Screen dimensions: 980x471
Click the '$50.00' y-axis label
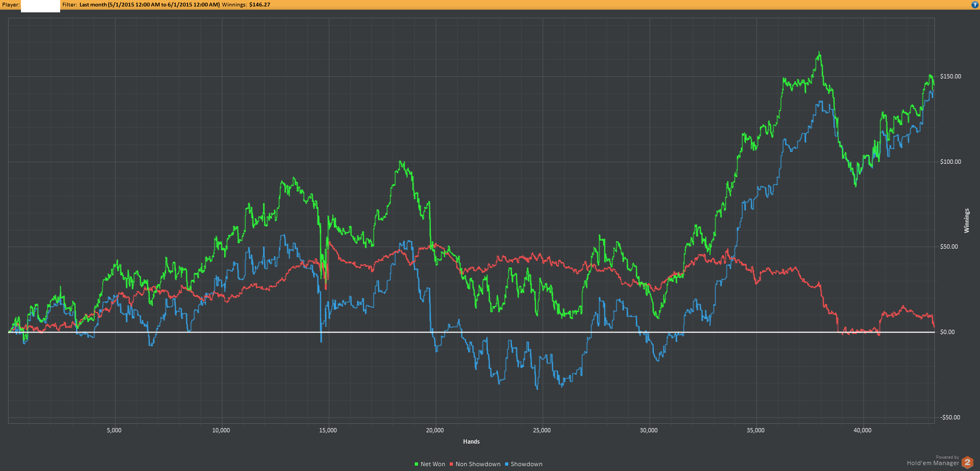949,247
